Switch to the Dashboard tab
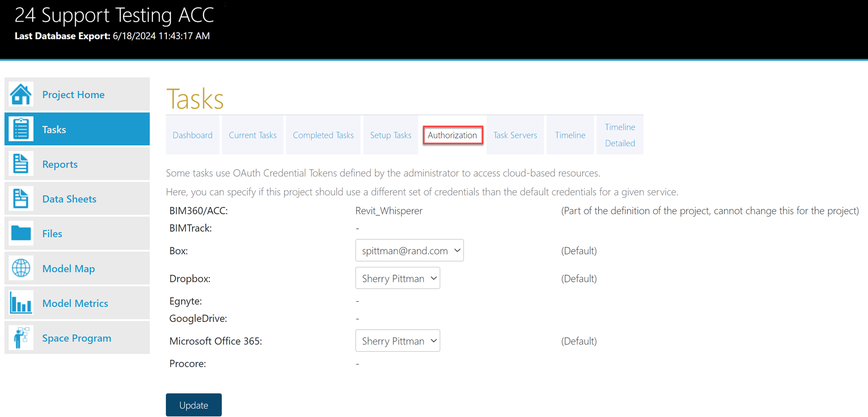 coord(192,135)
